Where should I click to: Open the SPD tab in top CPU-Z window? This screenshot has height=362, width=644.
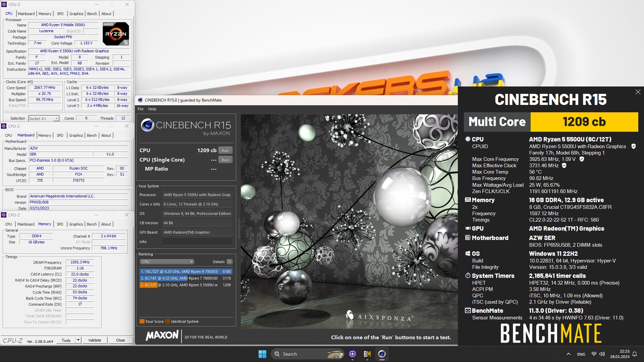click(x=60, y=14)
